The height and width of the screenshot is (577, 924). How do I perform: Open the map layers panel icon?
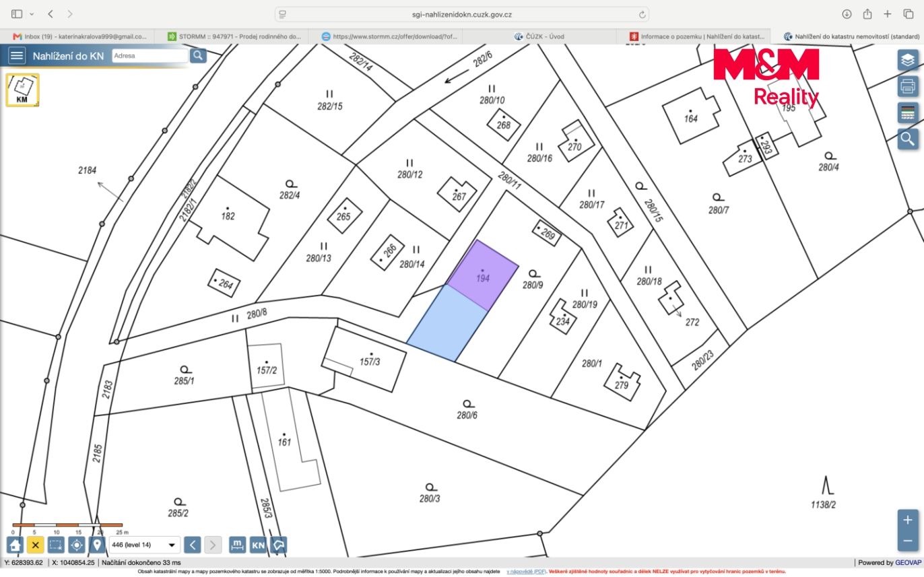(x=908, y=60)
